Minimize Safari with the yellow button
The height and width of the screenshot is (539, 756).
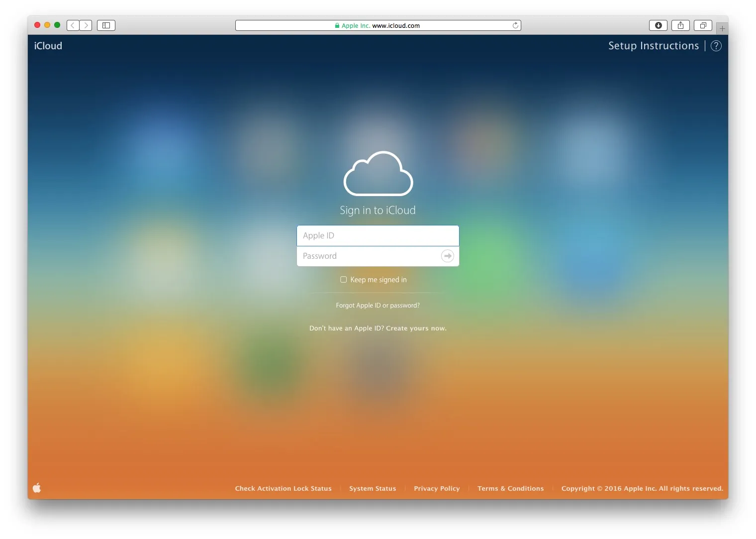pyautogui.click(x=47, y=25)
